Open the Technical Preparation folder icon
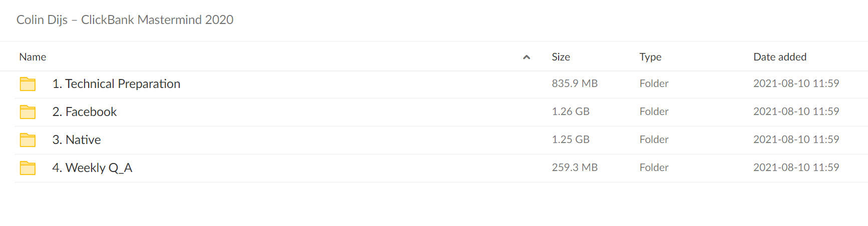 [28, 84]
